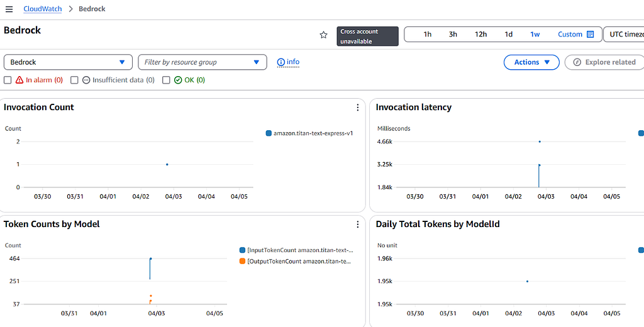This screenshot has height=327, width=644.
Task: Toggle the OK filter checkbox
Action: tap(166, 80)
